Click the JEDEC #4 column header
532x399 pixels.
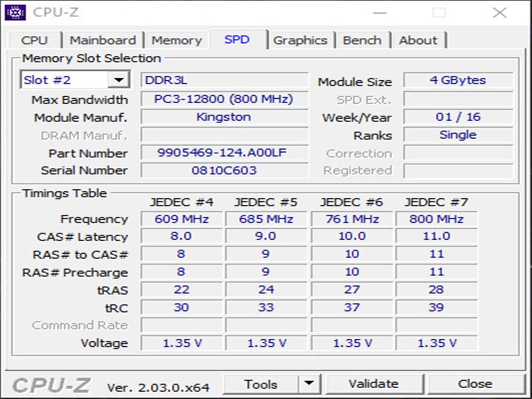[x=182, y=202]
